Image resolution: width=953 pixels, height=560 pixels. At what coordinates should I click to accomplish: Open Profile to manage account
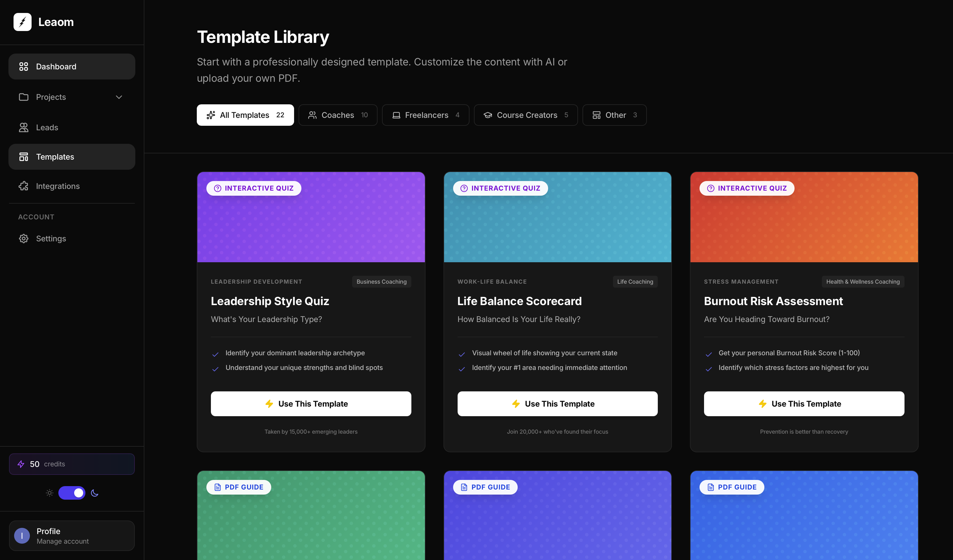pyautogui.click(x=72, y=535)
